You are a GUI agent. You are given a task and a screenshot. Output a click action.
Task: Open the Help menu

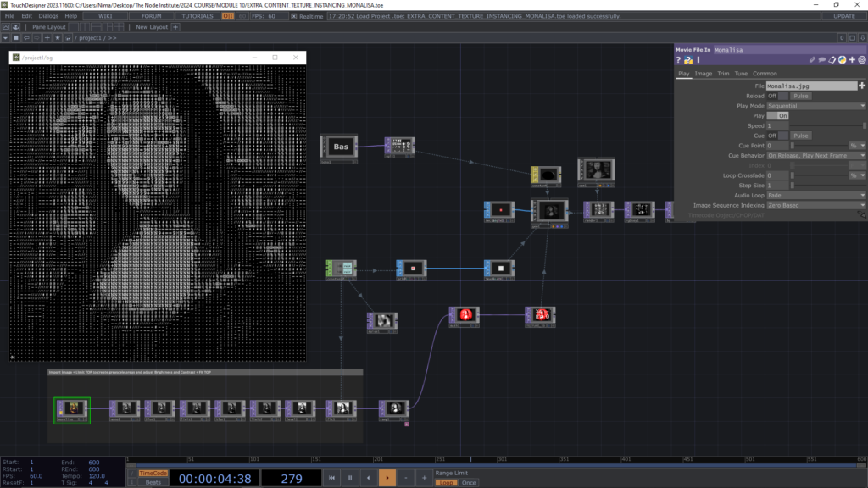pos(71,16)
